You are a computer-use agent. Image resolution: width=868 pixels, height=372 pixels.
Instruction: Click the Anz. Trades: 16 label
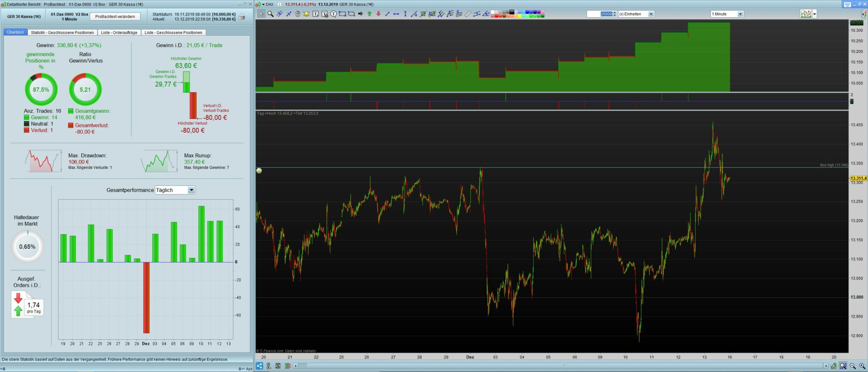[x=42, y=111]
